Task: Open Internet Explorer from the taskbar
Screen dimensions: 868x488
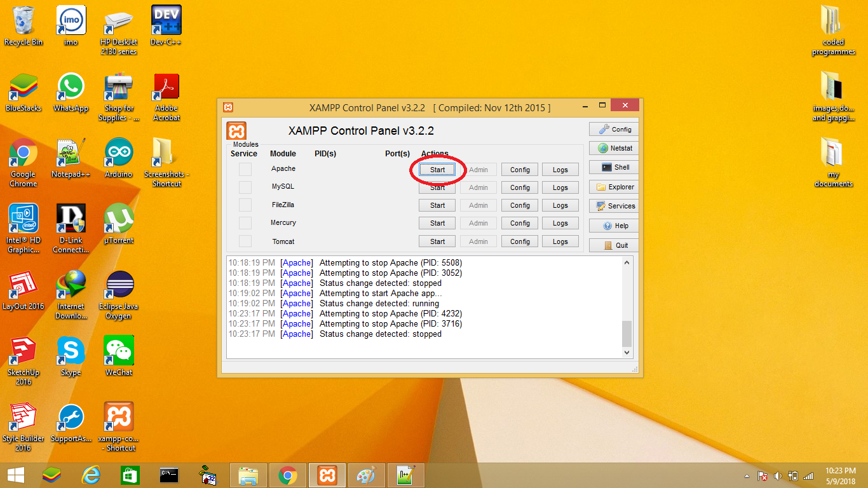Action: pyautogui.click(x=91, y=475)
